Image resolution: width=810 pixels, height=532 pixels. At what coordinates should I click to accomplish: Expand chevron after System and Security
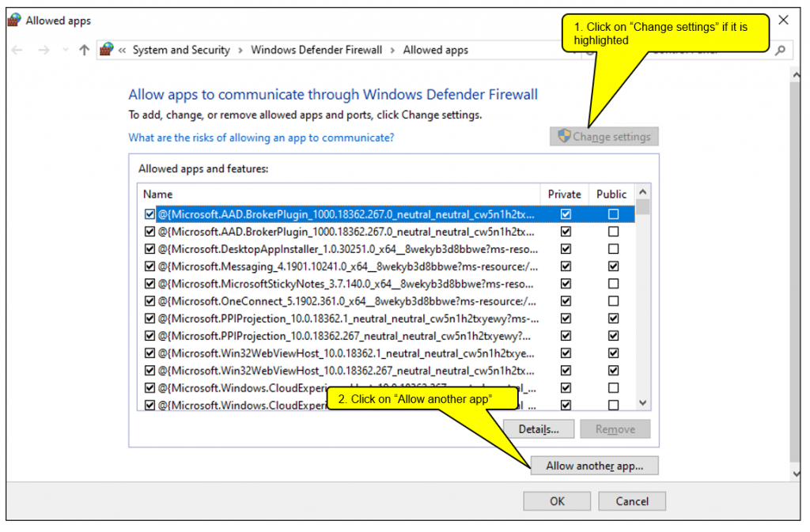pos(240,50)
